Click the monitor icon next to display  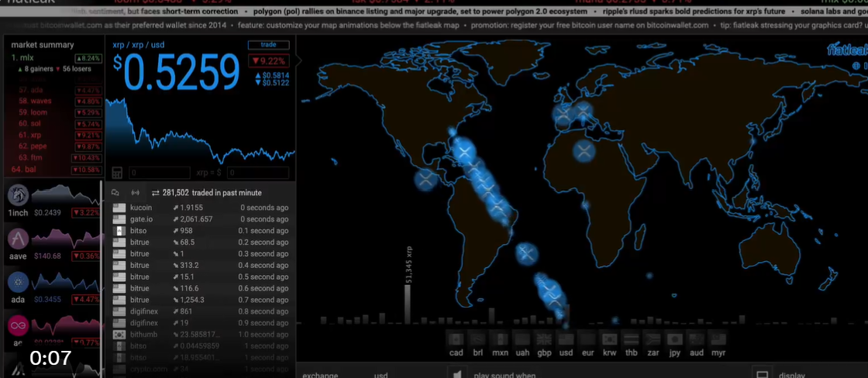[x=762, y=375]
